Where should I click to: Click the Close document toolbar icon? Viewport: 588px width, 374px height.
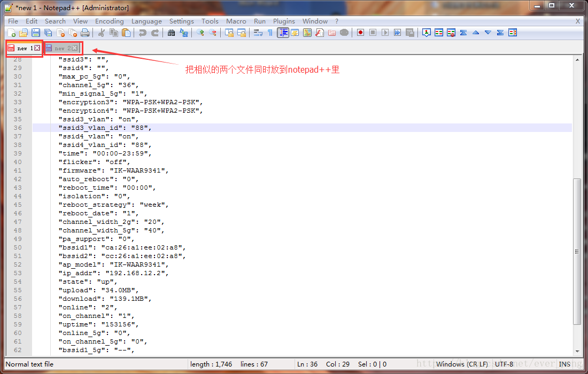click(61, 33)
